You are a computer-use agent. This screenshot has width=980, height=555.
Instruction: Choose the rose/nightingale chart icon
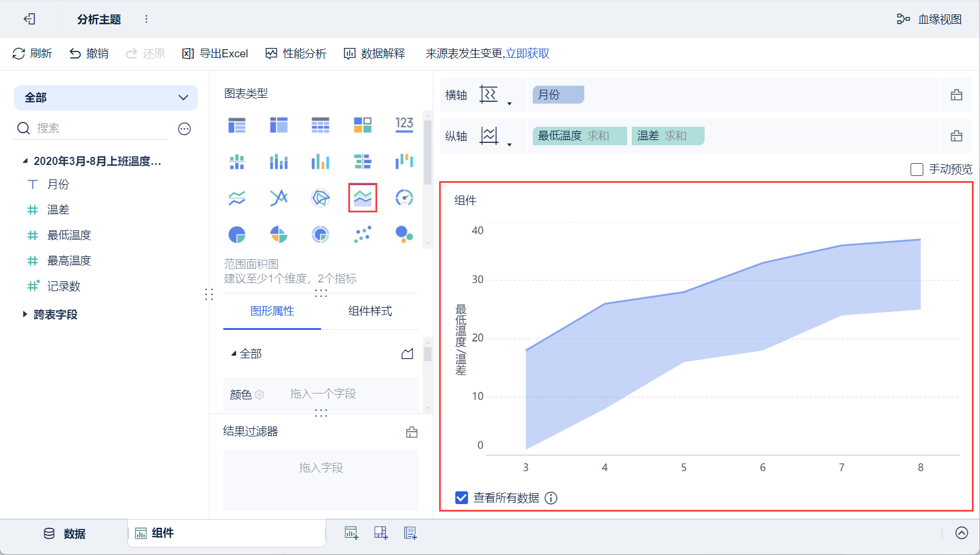click(x=279, y=234)
